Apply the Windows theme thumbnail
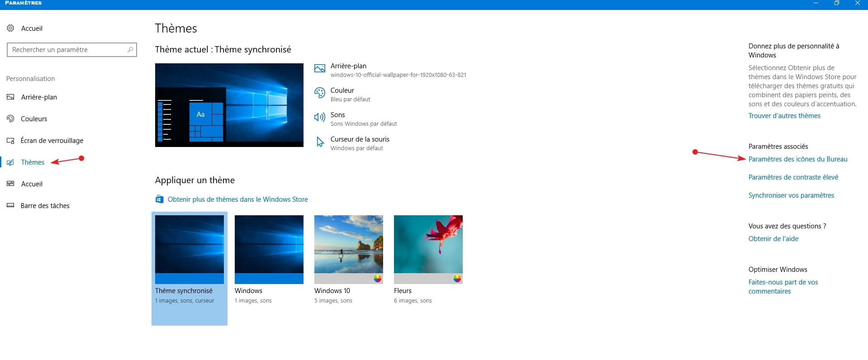The image size is (868, 360). coord(269,250)
